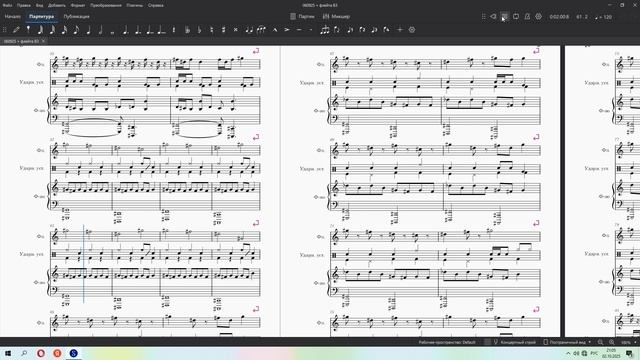Toggle the double augmentation dot
The width and height of the screenshot is (640, 360).
(138, 29)
